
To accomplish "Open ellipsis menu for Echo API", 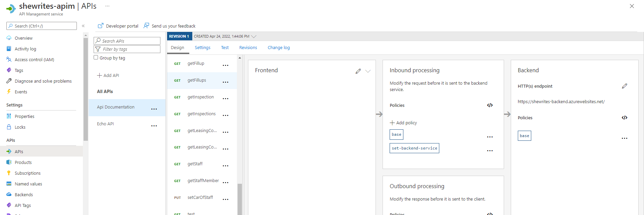I will click(154, 125).
